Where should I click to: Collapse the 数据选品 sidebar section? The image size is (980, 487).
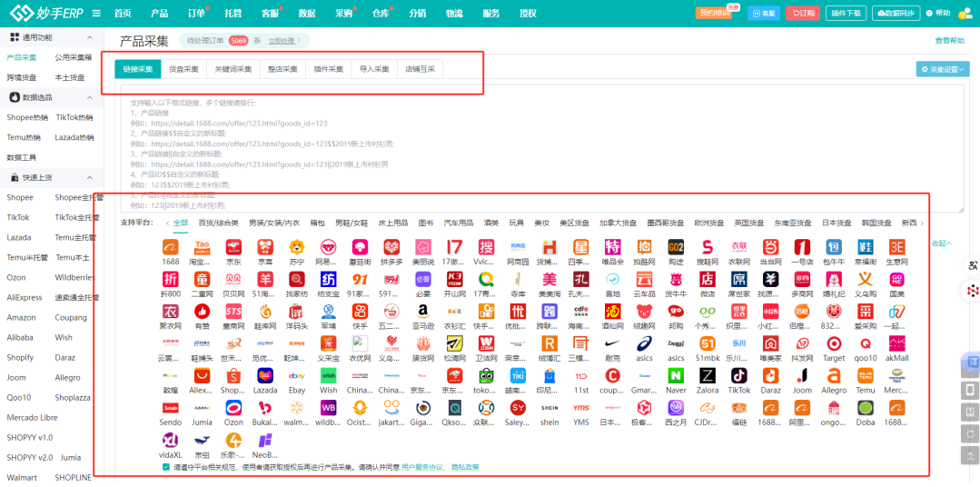click(89, 97)
